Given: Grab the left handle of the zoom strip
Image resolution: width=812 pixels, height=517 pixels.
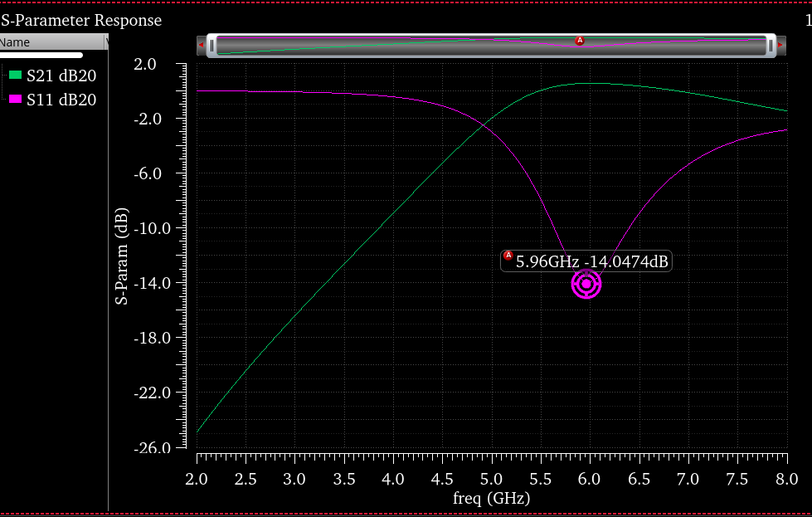Looking at the screenshot, I should coord(212,46).
